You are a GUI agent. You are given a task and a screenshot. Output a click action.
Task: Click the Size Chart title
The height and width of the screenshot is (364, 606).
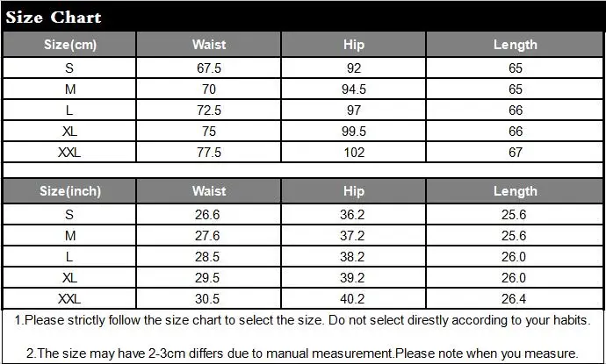54,18
